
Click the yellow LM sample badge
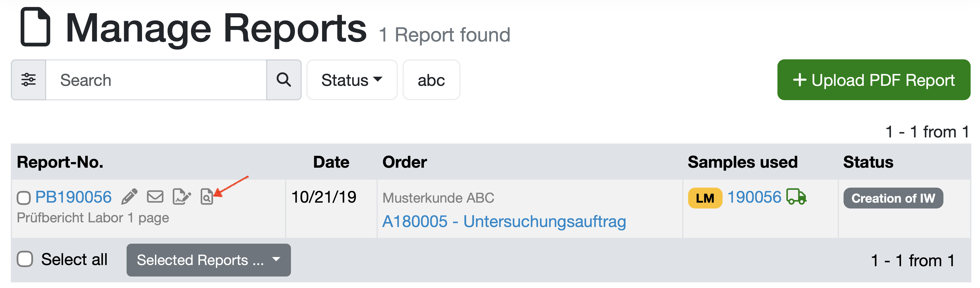705,198
